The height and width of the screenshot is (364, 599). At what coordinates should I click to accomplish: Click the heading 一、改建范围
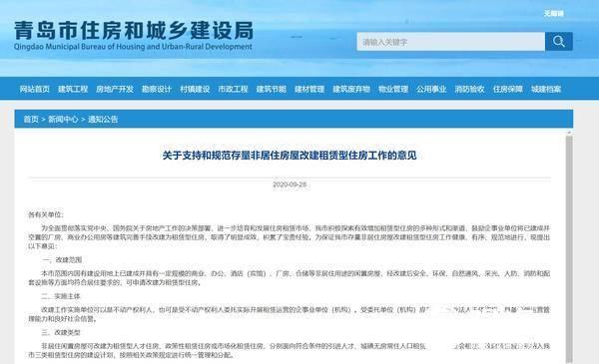(x=62, y=260)
